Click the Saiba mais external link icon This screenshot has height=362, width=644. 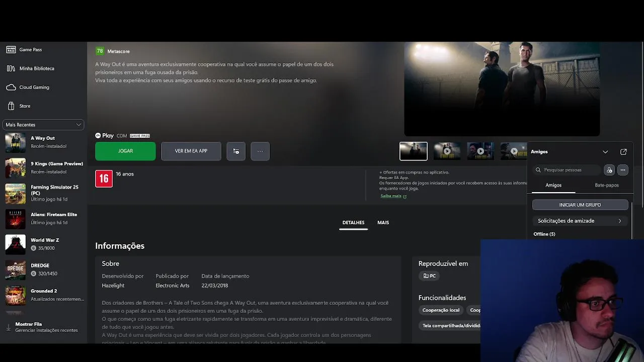[x=405, y=196]
